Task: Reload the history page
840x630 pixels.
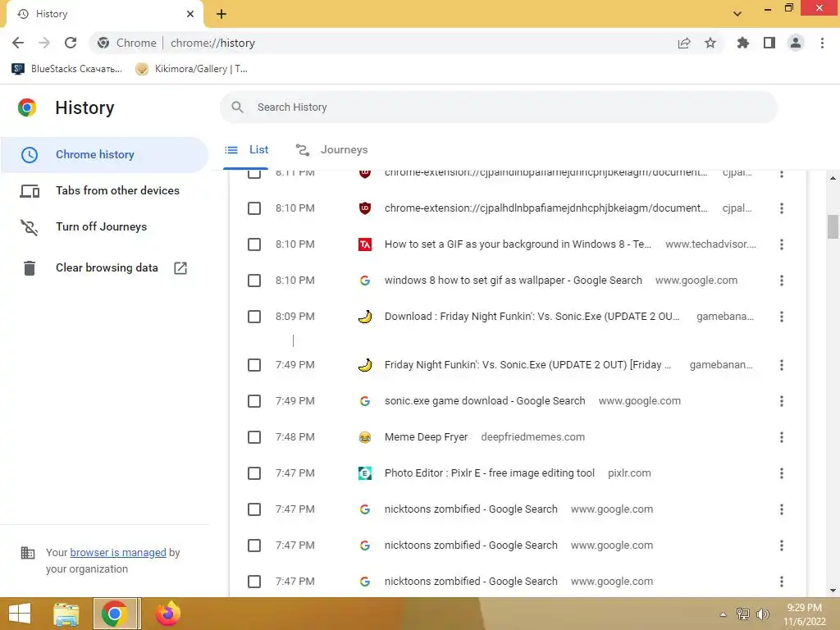Action: pos(71,43)
